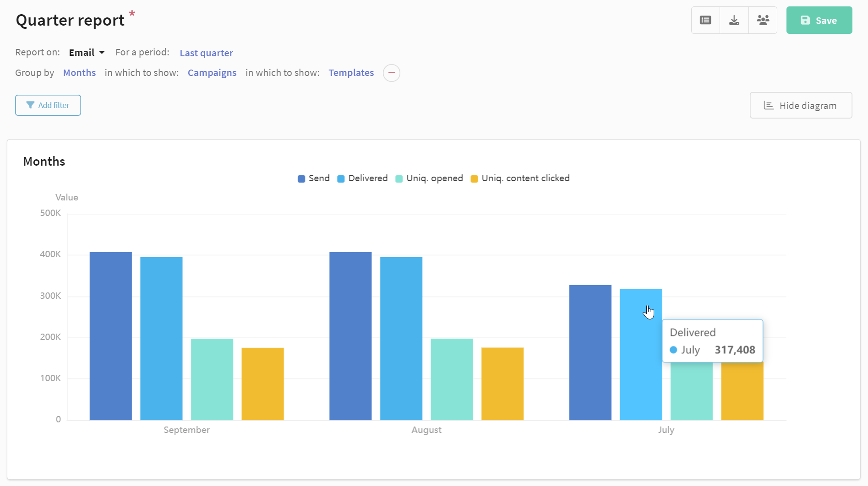868x486 pixels.
Task: Toggle the Uniq. opened legend series
Action: tap(429, 178)
